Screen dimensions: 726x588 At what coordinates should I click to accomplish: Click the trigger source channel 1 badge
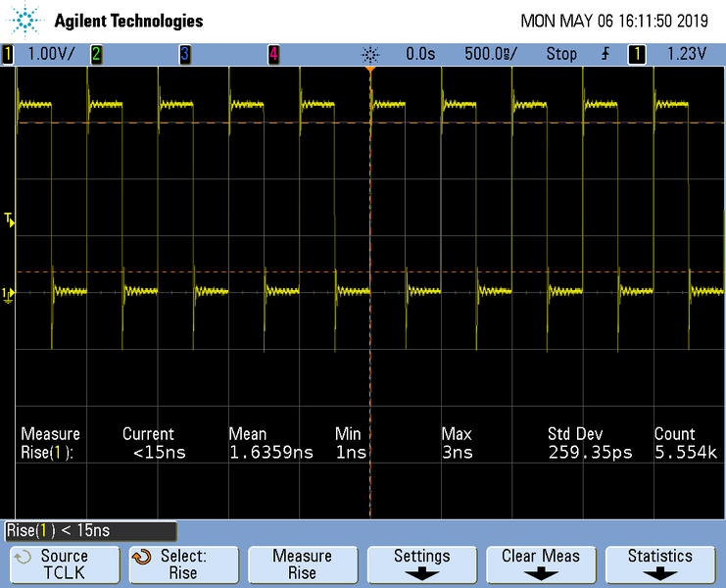637,54
